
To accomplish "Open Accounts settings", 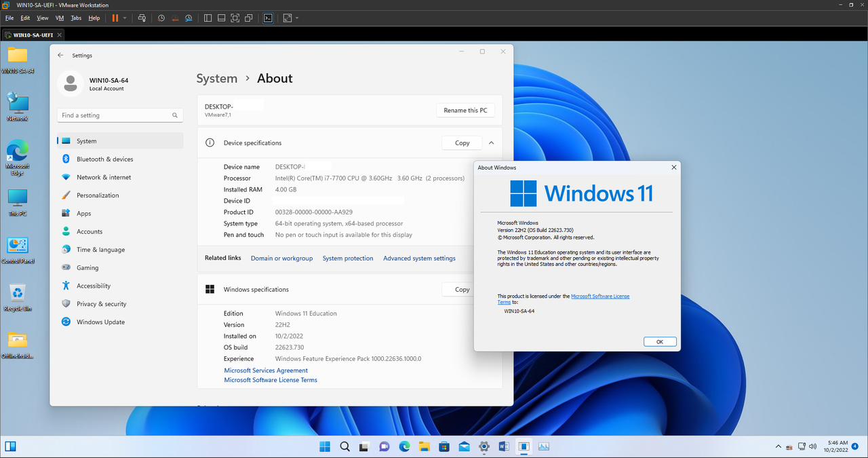I will [x=120, y=231].
